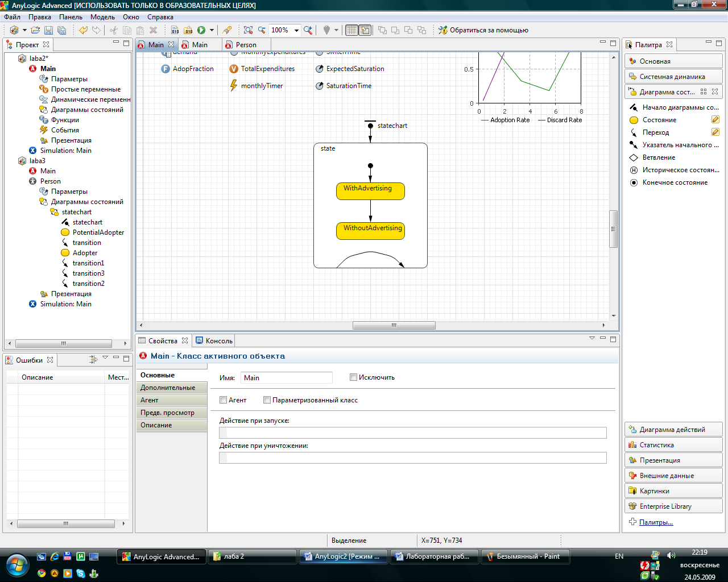
Task: Expand the 'Картинки' palette section
Action: click(x=673, y=491)
